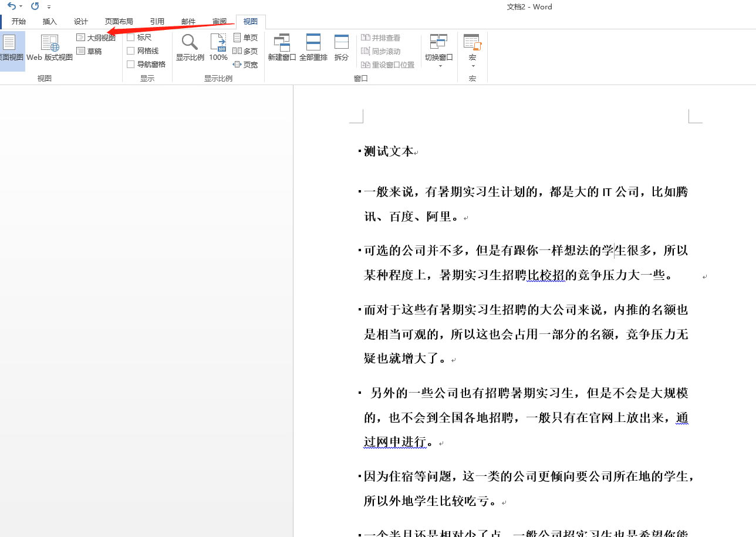The image size is (756, 537).
Task: Click 新建窗口 to open new window
Action: [x=282, y=47]
